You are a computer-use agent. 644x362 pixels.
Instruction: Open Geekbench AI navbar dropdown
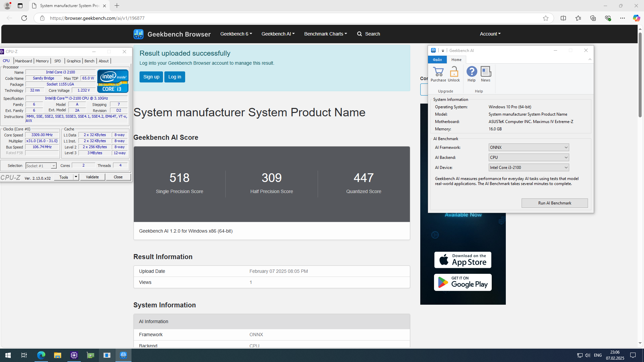278,34
